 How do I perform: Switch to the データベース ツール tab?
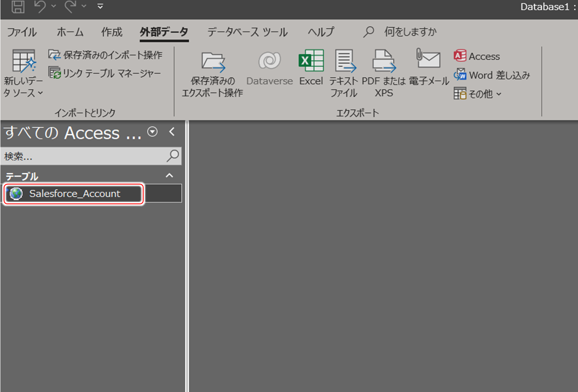pos(247,32)
